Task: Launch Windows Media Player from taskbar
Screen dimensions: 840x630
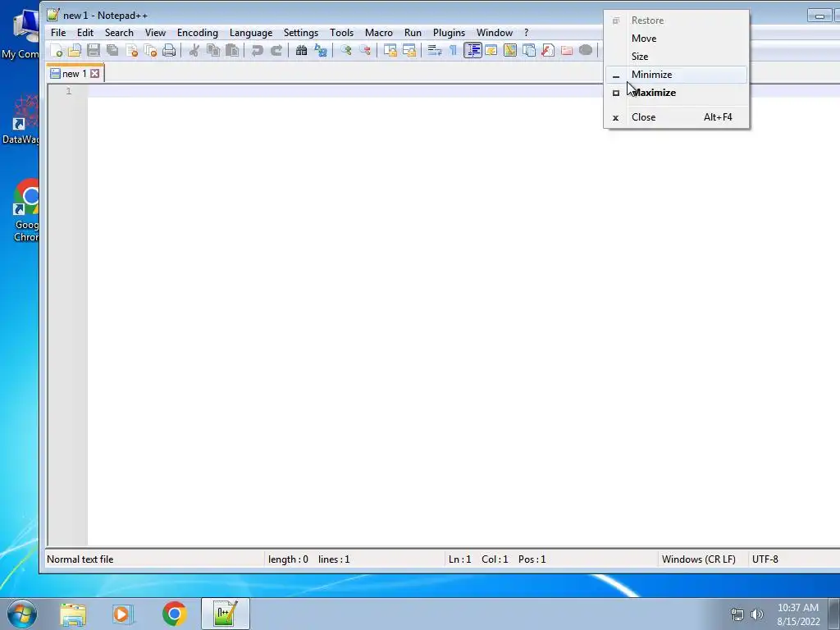Action: point(122,614)
